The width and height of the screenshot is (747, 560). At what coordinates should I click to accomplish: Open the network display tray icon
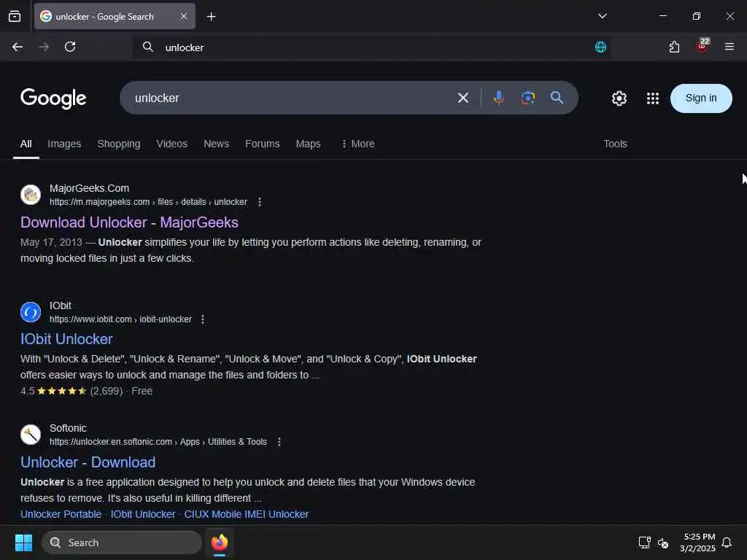click(x=644, y=542)
